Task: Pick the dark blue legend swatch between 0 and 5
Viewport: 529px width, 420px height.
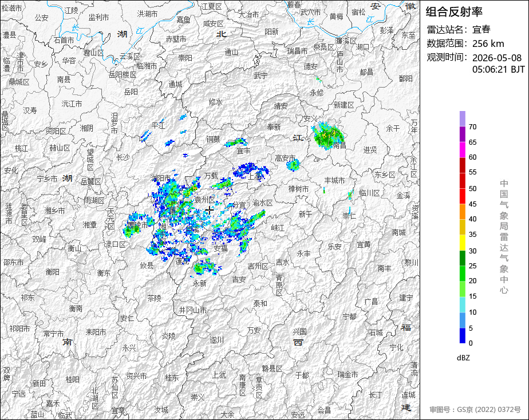Action: 462,335
